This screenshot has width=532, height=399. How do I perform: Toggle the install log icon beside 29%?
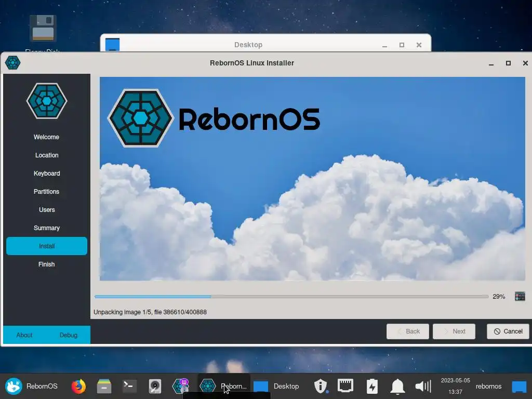(520, 296)
